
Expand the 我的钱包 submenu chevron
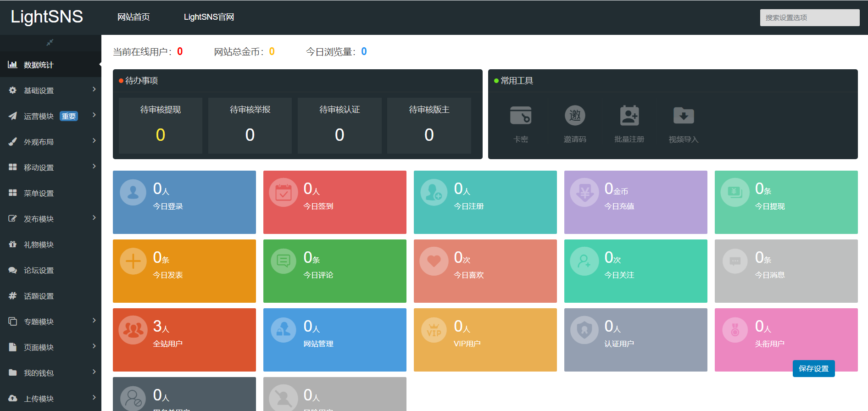pyautogui.click(x=94, y=372)
